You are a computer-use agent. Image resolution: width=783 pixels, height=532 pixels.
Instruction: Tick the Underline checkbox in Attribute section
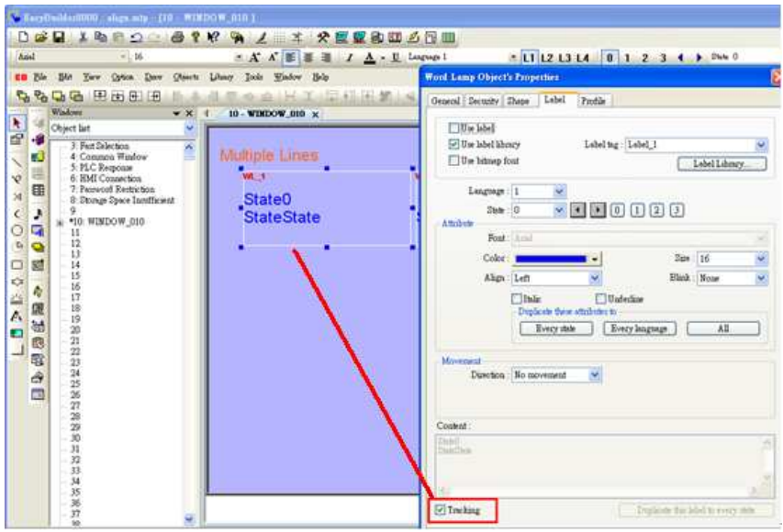pos(600,299)
